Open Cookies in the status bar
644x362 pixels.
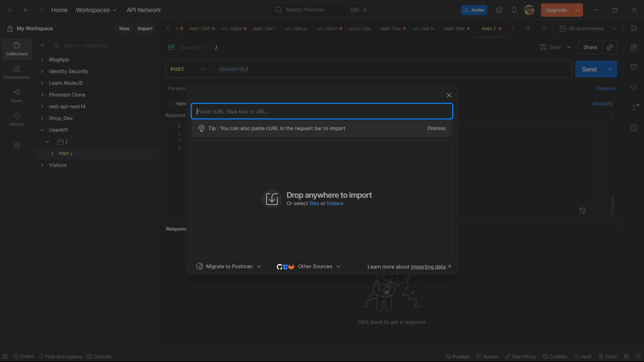555,357
